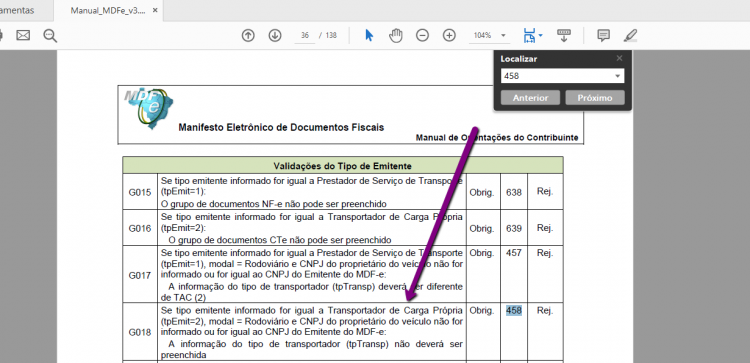This screenshot has height=363, width=750.
Task: Click the scrolling mode keyboard icon
Action: click(564, 35)
